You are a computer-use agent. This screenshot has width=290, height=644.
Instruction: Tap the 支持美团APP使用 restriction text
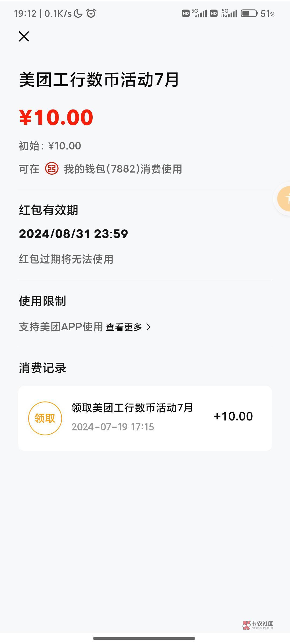click(61, 327)
